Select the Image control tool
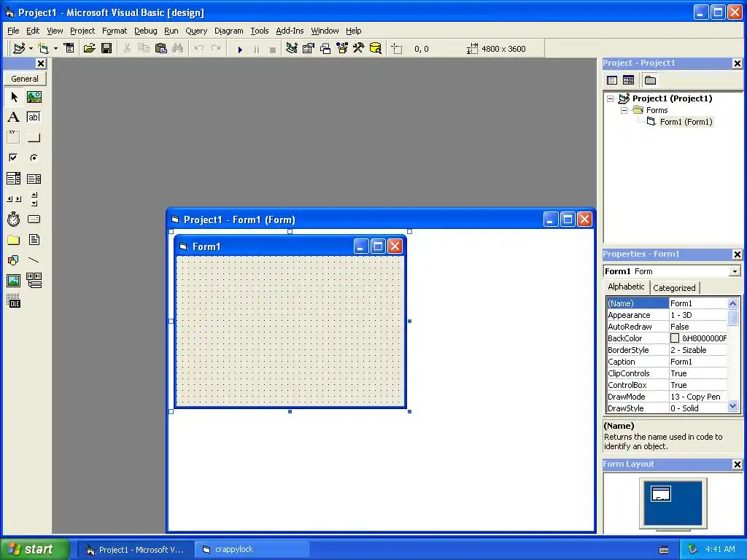The height and width of the screenshot is (560, 747). coord(14,281)
